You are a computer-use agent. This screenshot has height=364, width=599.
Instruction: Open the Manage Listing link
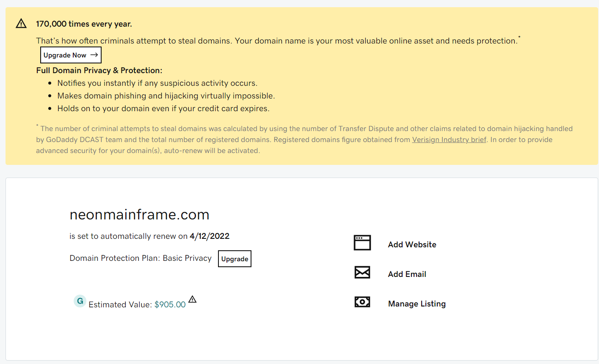[417, 304]
